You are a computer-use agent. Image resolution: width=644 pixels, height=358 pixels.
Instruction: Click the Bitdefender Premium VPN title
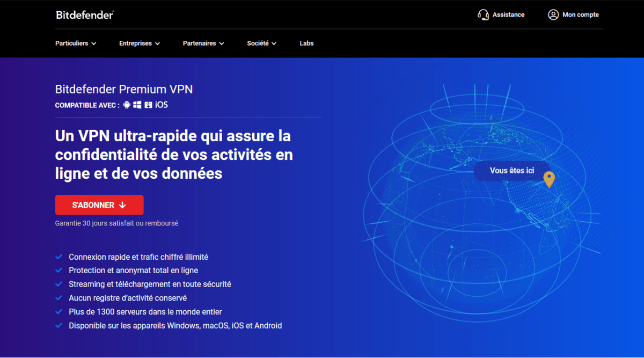click(x=124, y=90)
